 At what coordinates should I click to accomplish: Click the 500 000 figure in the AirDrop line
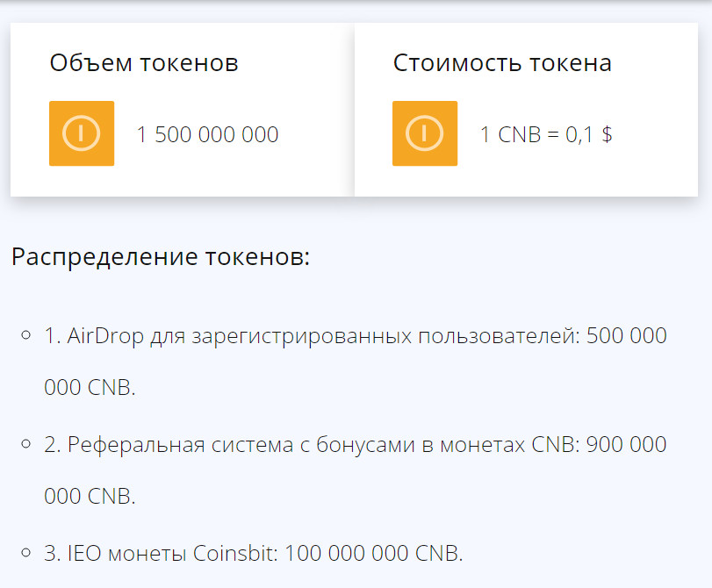point(626,336)
